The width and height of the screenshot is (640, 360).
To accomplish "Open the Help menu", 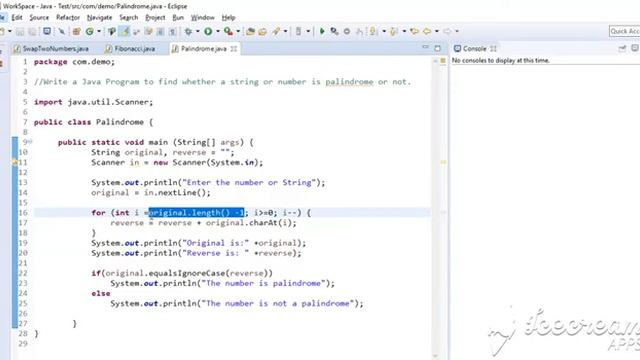I will 228,18.
